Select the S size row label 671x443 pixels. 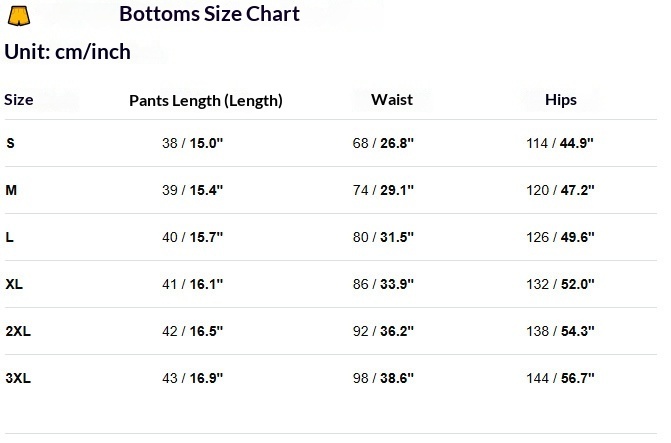tap(10, 143)
